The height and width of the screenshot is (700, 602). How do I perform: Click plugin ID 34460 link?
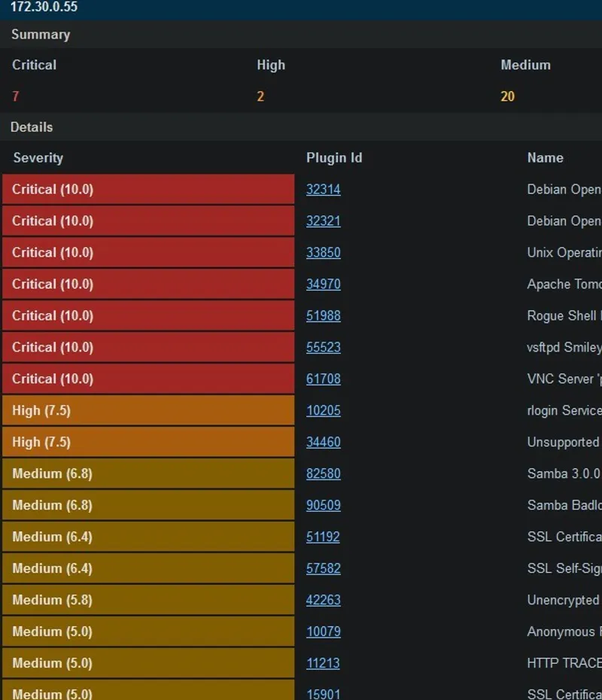pos(323,443)
